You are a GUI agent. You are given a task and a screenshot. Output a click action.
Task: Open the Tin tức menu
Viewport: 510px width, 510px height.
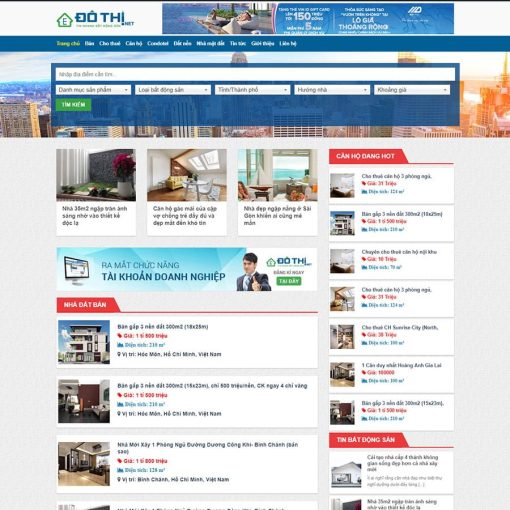238,43
